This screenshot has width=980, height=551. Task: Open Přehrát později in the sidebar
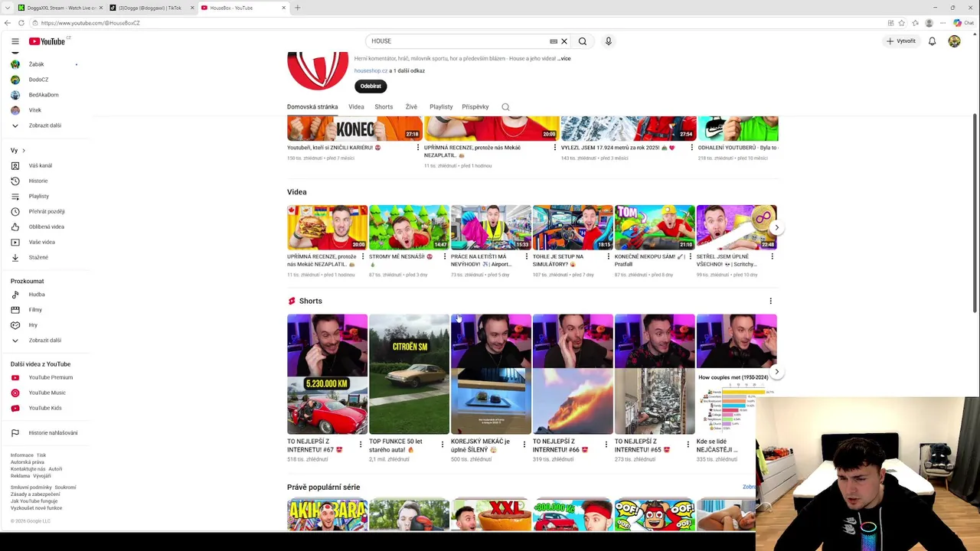(x=46, y=211)
